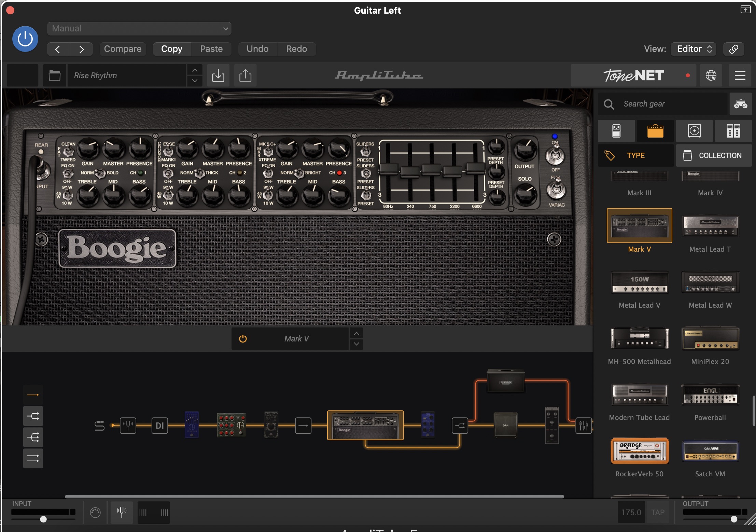Select the Satch VM amp
Image resolution: width=756 pixels, height=532 pixels.
click(x=710, y=451)
